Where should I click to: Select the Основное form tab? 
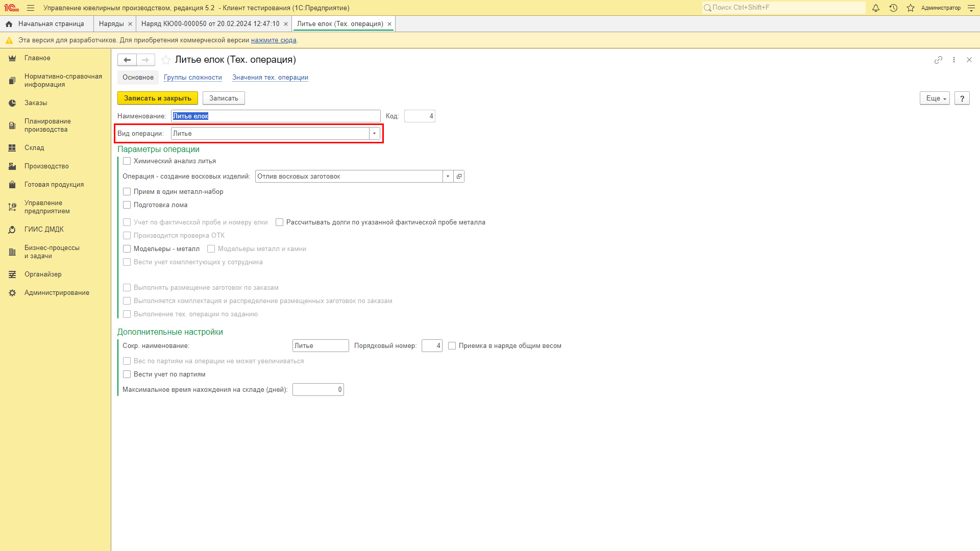(x=138, y=78)
